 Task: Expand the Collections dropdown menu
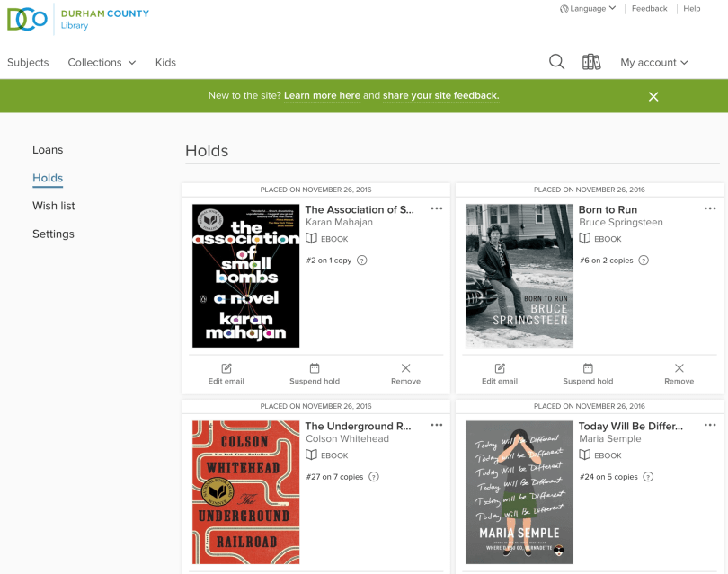[102, 63]
